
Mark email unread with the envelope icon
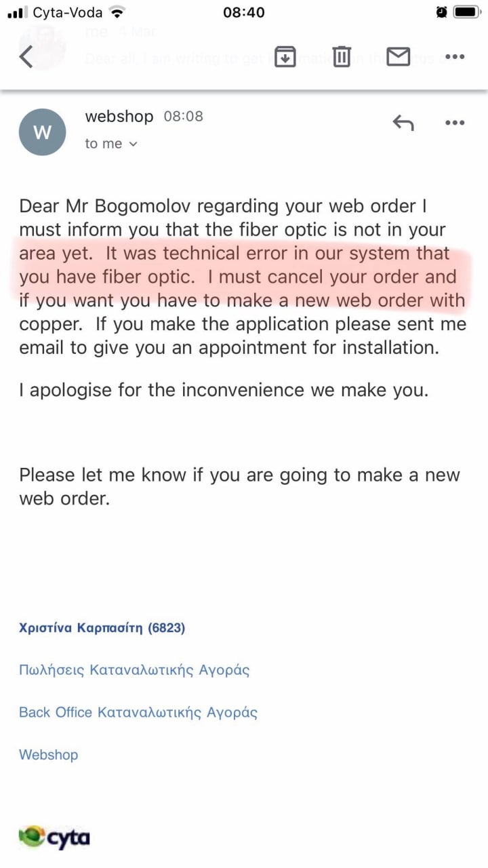pyautogui.click(x=399, y=57)
